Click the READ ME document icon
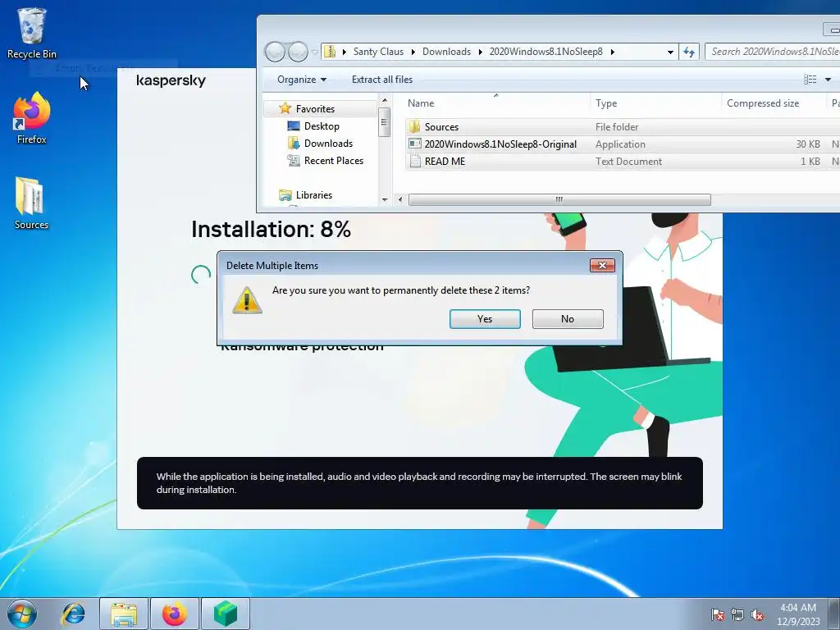840x630 pixels. pyautogui.click(x=414, y=162)
